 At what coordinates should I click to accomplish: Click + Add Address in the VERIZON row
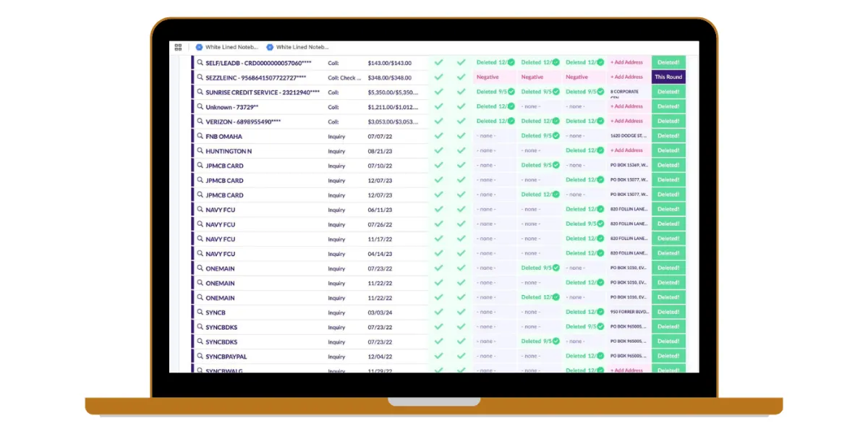[x=626, y=122]
